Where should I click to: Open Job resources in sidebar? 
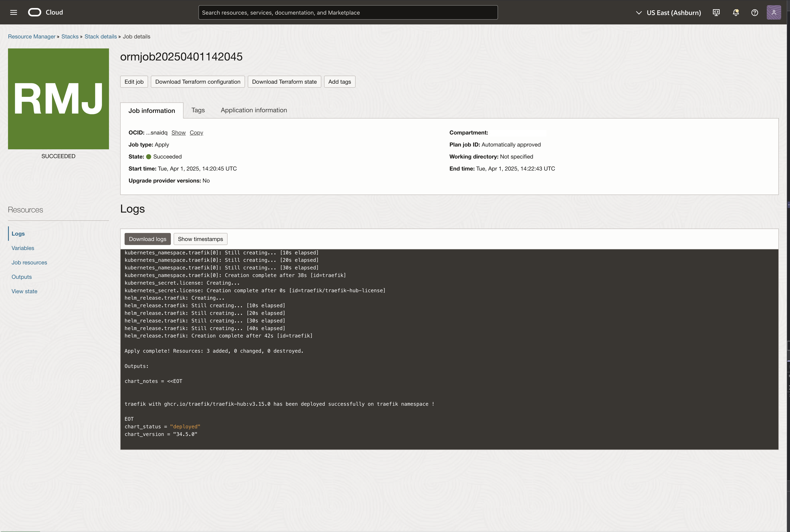29,263
